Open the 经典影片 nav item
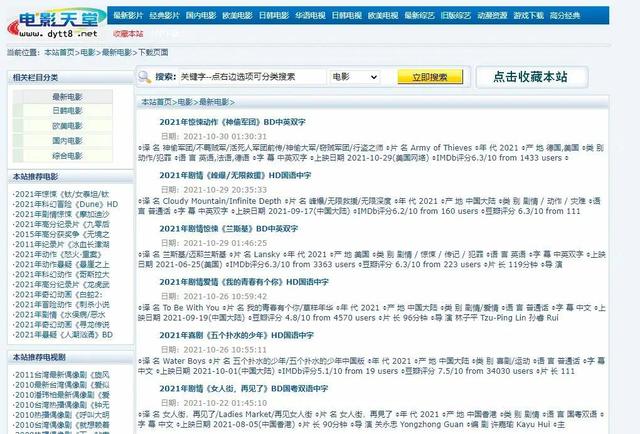Image resolution: width=640 pixels, height=434 pixels. [164, 16]
